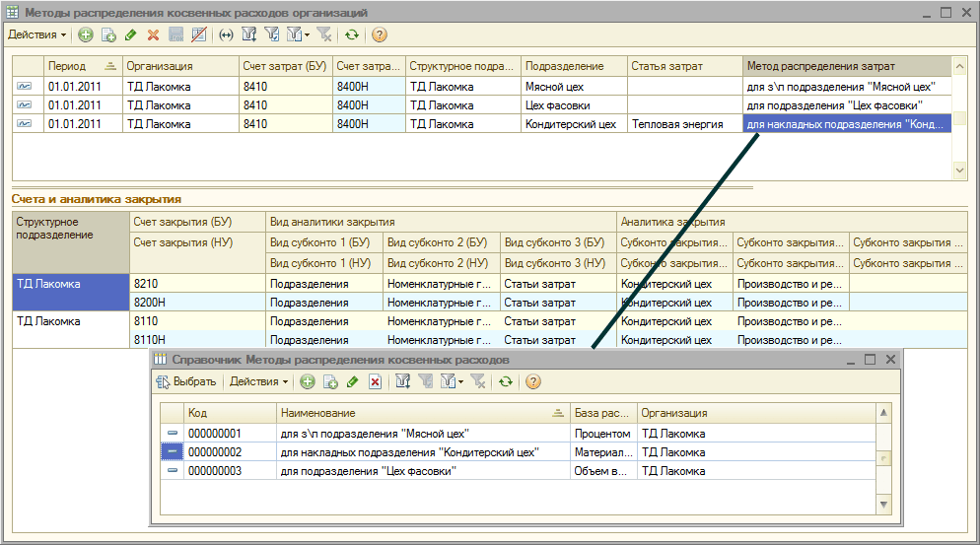Click refresh icon in the Справочник dialog
This screenshot has width=980, height=545.
pos(505,381)
